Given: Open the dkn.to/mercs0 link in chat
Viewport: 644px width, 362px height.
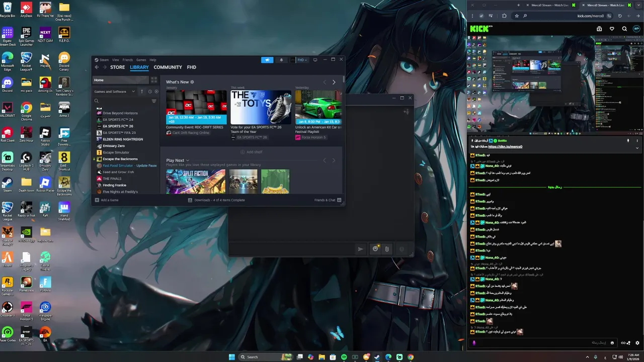Looking at the screenshot, I should tap(505, 147).
